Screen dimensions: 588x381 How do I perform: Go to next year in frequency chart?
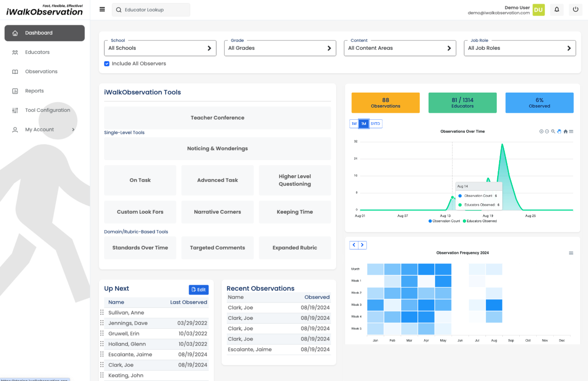362,245
